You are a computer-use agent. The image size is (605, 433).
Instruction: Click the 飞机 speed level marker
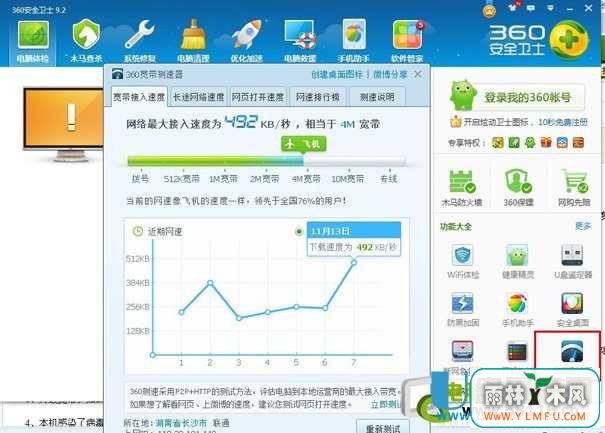(304, 144)
